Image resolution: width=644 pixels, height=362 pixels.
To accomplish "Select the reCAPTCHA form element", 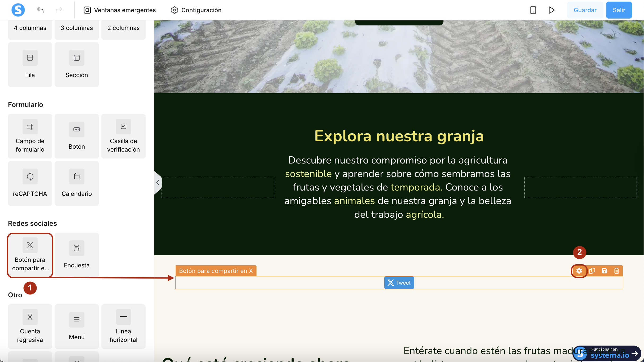I will coord(30,183).
